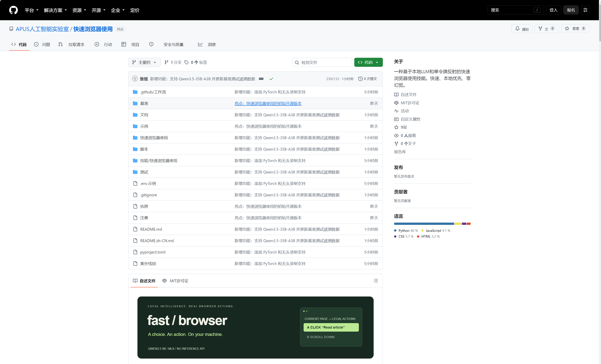Click the blue Python segment of the language bar
The image size is (601, 364).
click(424, 224)
